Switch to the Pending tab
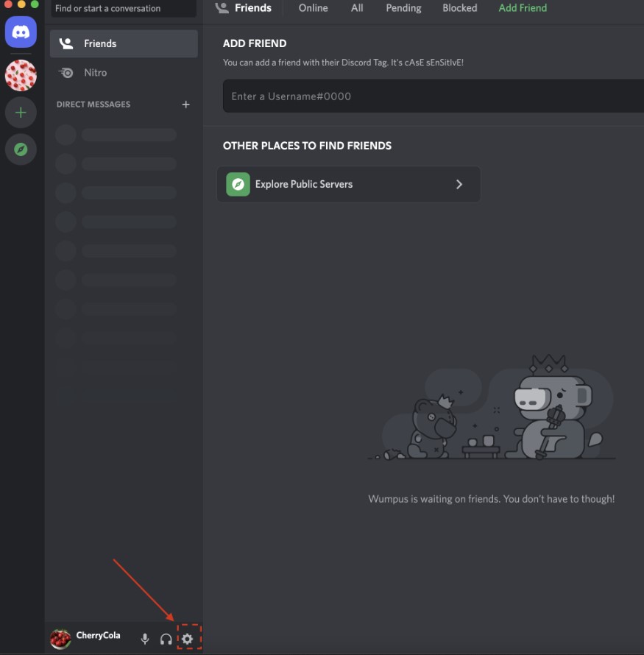644x655 pixels. click(x=403, y=8)
